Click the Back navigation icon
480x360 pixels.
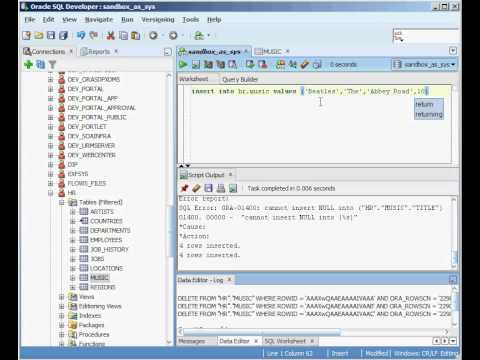[x=153, y=35]
